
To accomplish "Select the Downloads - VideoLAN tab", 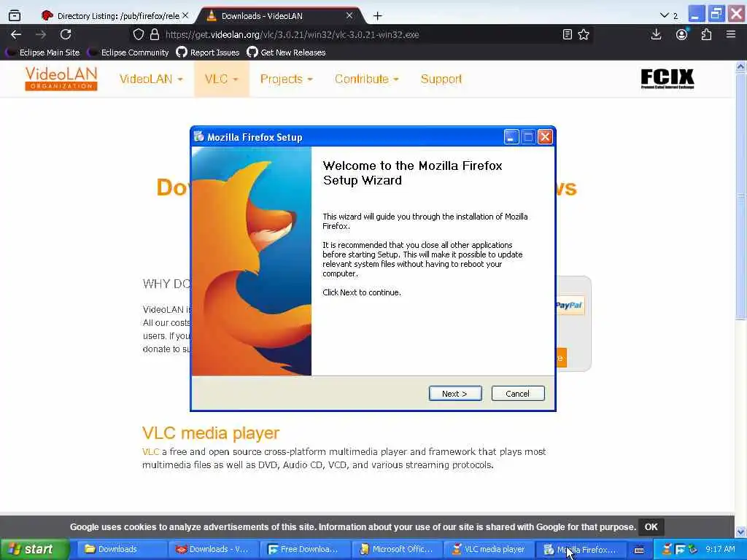I will [x=279, y=16].
